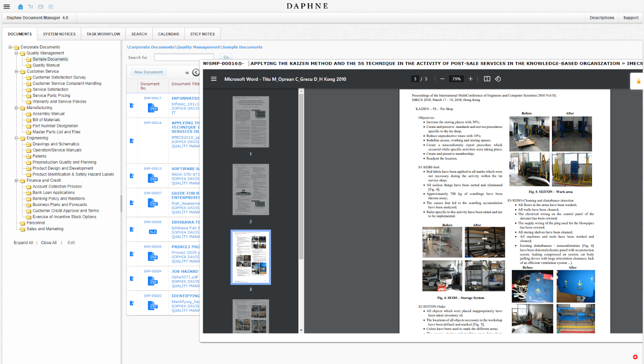
Task: Click Expand All link
Action: tap(23, 243)
